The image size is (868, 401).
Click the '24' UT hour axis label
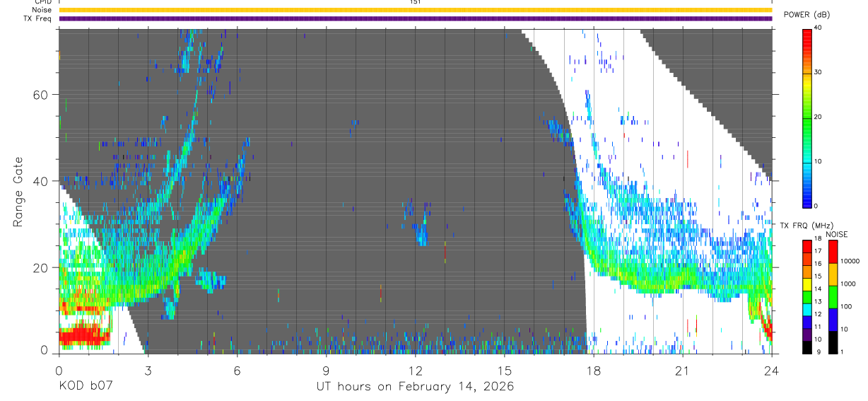pyautogui.click(x=772, y=370)
